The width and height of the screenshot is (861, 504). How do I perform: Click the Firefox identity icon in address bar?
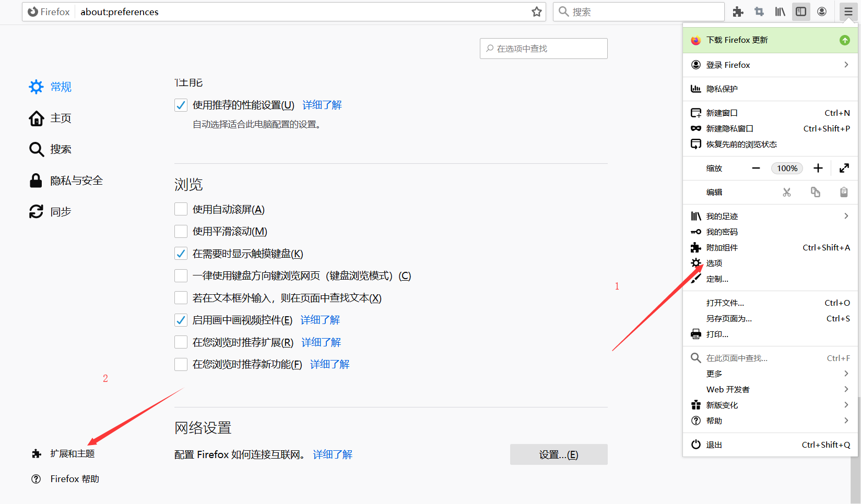point(49,11)
